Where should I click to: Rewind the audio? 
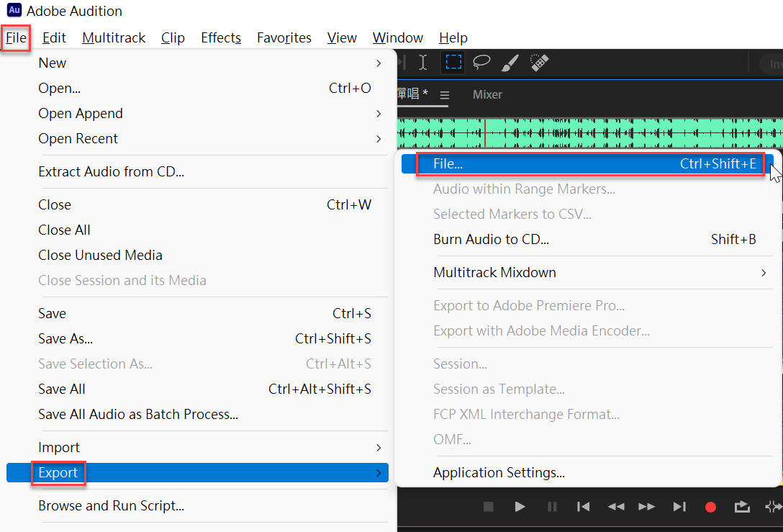(x=616, y=507)
